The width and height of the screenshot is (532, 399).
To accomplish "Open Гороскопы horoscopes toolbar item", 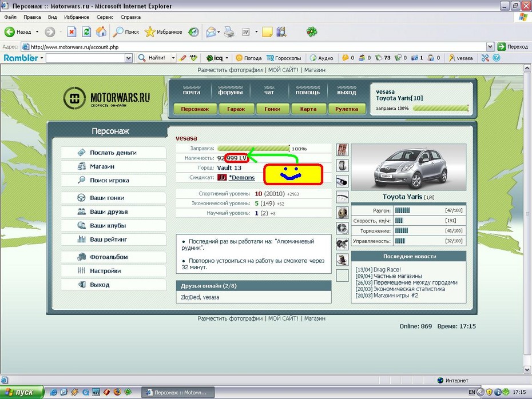I will click(284, 58).
